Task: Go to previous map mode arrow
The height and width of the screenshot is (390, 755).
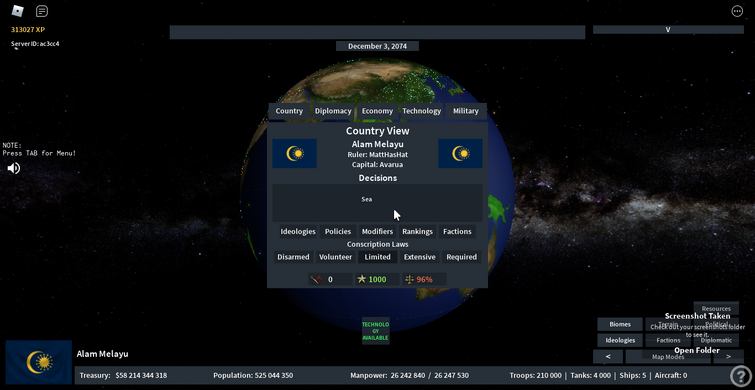Action: click(608, 356)
